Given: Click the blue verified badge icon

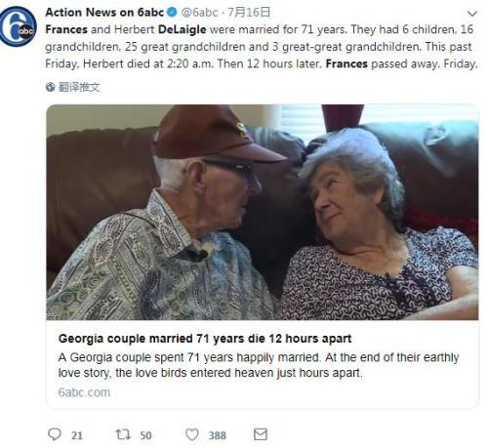Looking at the screenshot, I should 172,13.
